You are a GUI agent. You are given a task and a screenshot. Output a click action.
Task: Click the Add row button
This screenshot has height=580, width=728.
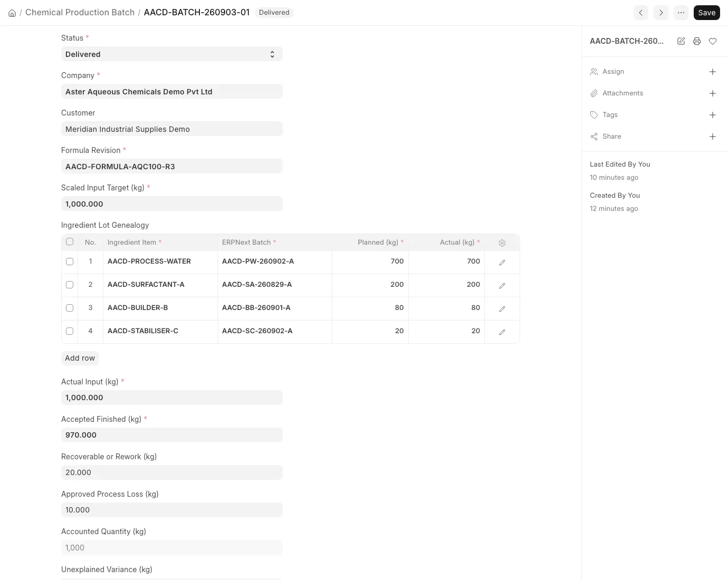tap(80, 358)
